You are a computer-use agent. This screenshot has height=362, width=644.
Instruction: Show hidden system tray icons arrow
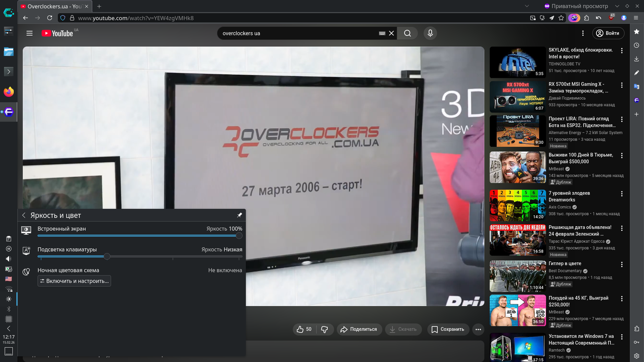click(x=9, y=328)
